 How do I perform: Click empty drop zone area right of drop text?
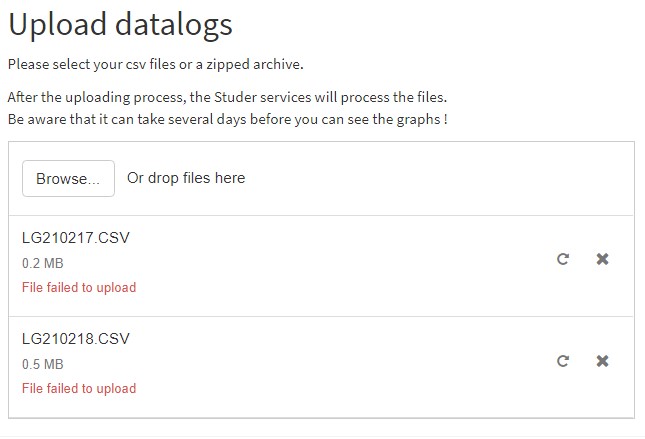pyautogui.click(x=430, y=178)
